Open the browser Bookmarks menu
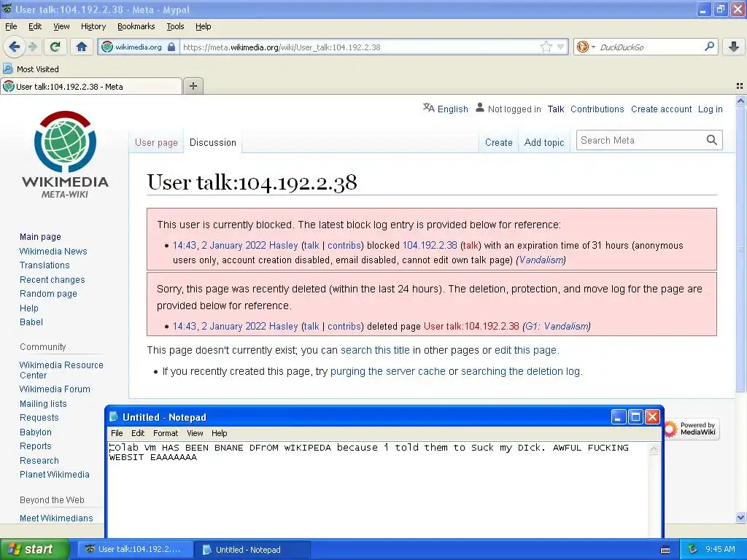Image resolution: width=747 pixels, height=560 pixels. click(136, 26)
